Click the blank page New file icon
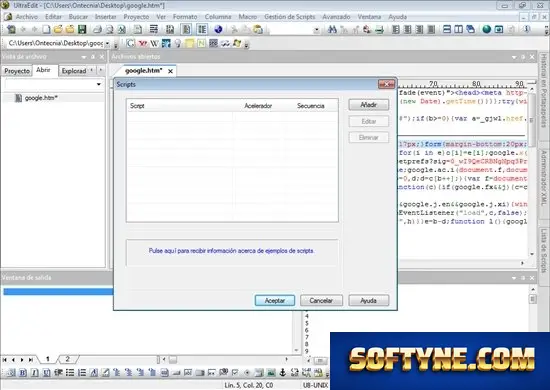550x390 pixels. (x=46, y=29)
